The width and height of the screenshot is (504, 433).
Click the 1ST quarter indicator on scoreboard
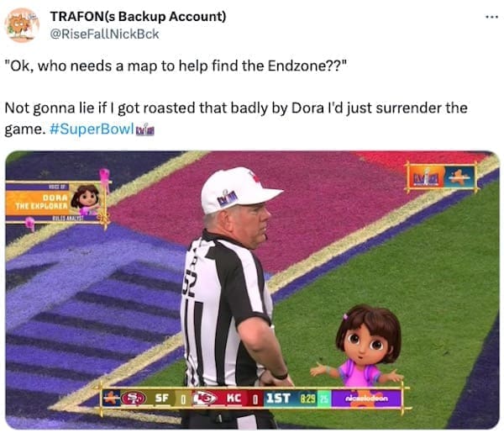278,399
